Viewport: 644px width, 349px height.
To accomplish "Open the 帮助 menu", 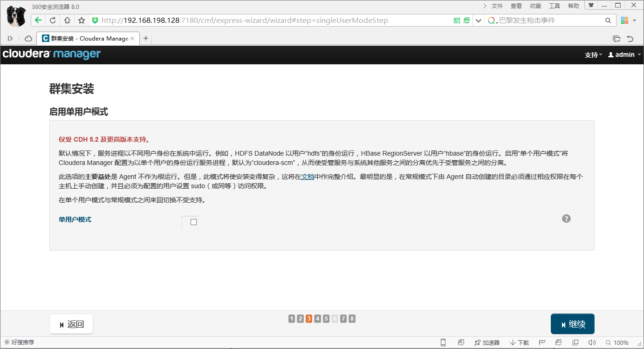I will [574, 6].
